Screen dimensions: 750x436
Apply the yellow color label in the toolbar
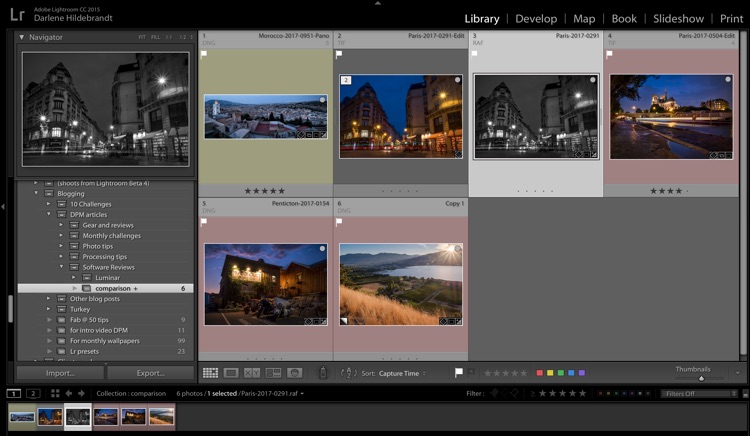pos(550,373)
